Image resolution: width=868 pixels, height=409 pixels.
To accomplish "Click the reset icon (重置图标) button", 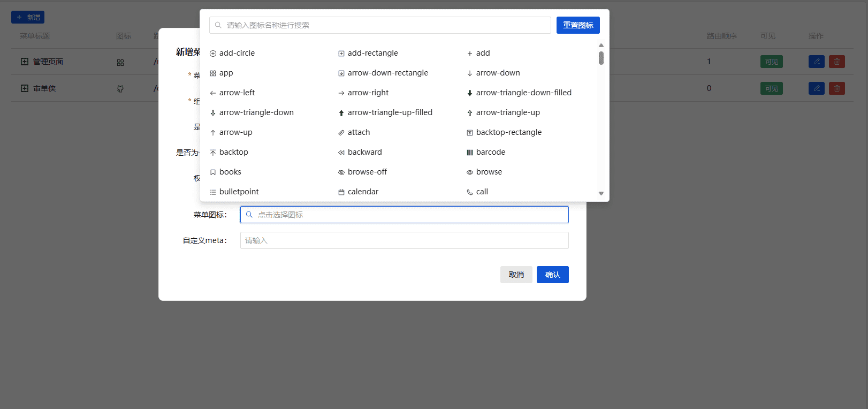I will coord(578,25).
